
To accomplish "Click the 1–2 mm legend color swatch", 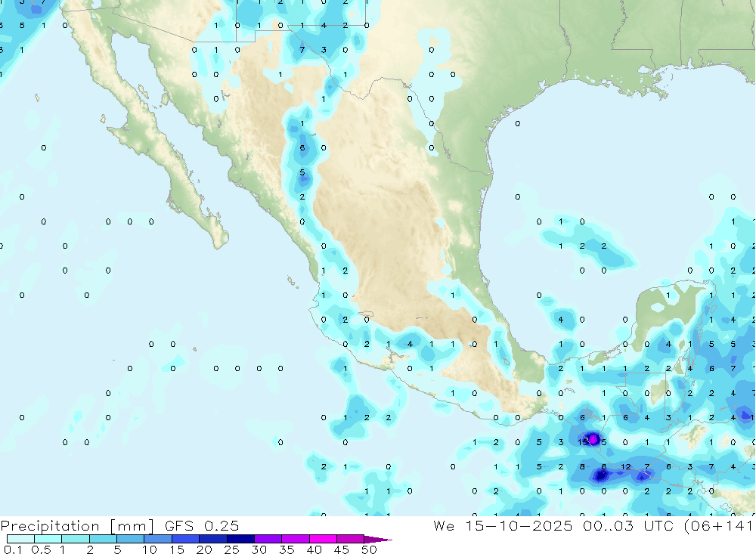I will coord(76,539).
